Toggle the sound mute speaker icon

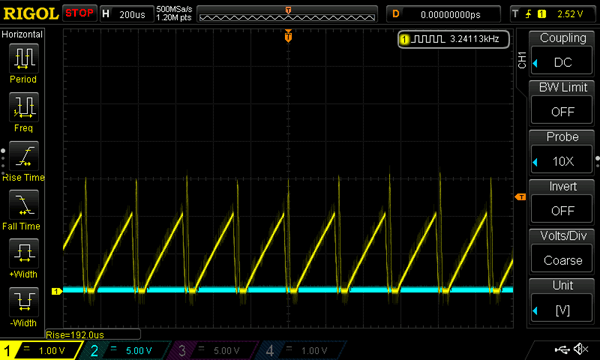click(581, 349)
